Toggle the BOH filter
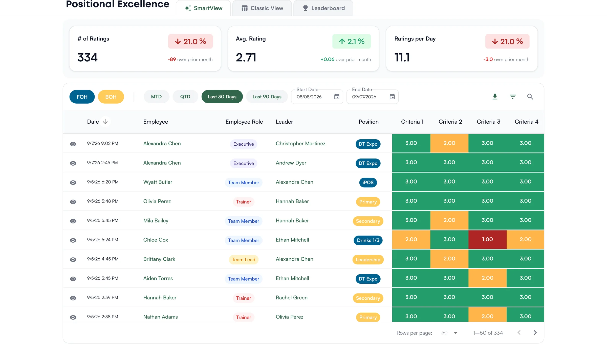Screen dimensions: 607x364 click(x=111, y=97)
